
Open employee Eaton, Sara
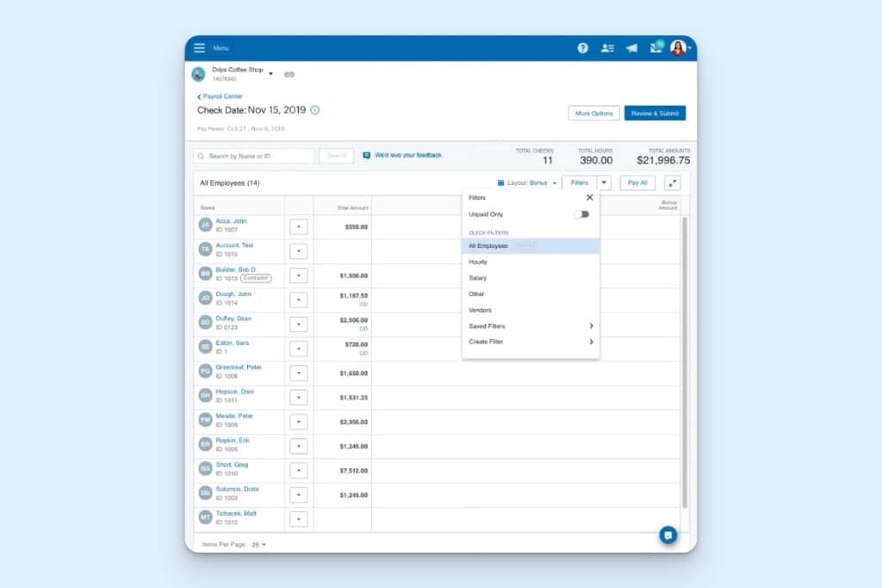click(233, 343)
